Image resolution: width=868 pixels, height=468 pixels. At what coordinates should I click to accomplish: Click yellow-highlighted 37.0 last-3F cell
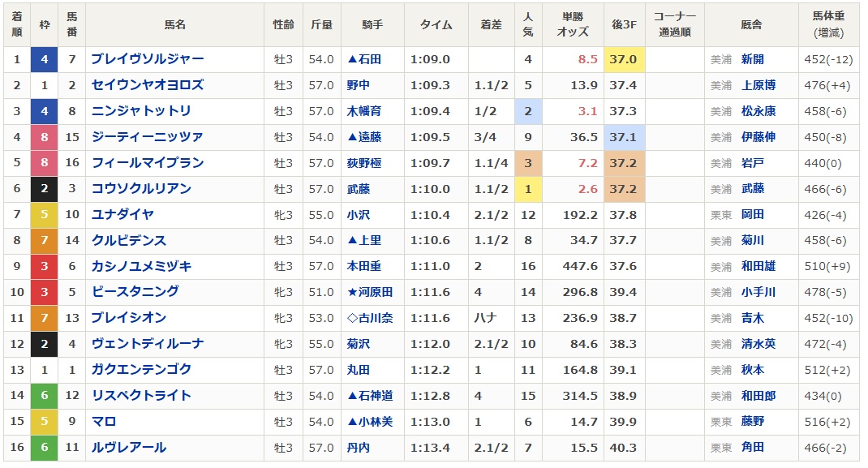(623, 59)
